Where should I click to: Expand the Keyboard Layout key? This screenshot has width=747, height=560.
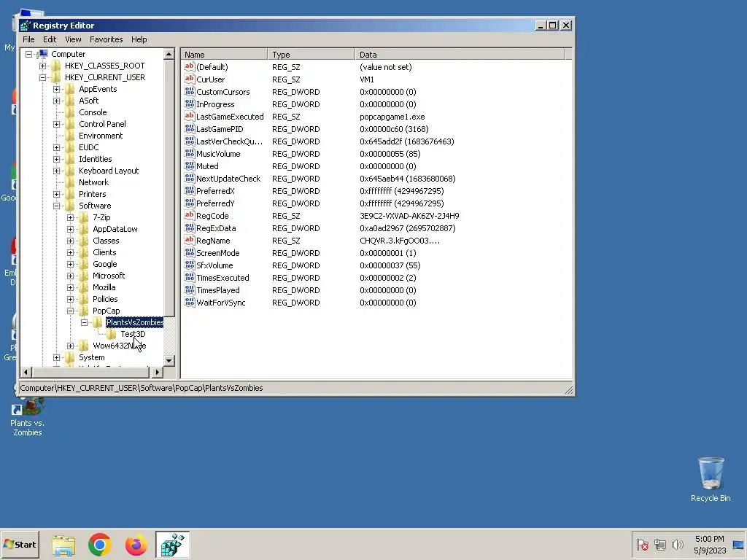pyautogui.click(x=56, y=171)
